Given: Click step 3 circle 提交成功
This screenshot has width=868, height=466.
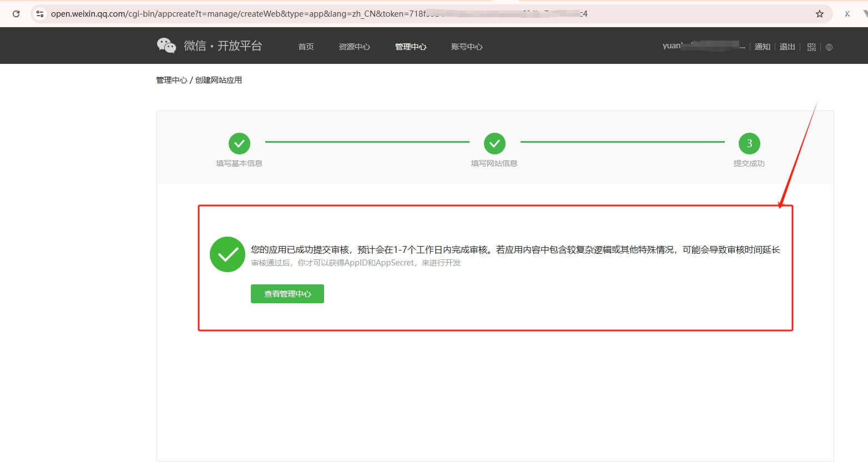Looking at the screenshot, I should coord(749,143).
